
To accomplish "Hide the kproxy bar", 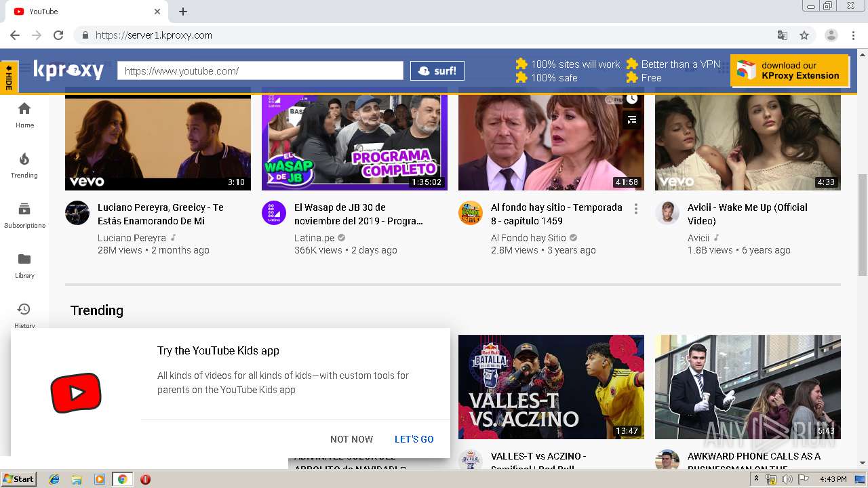I will [x=9, y=77].
